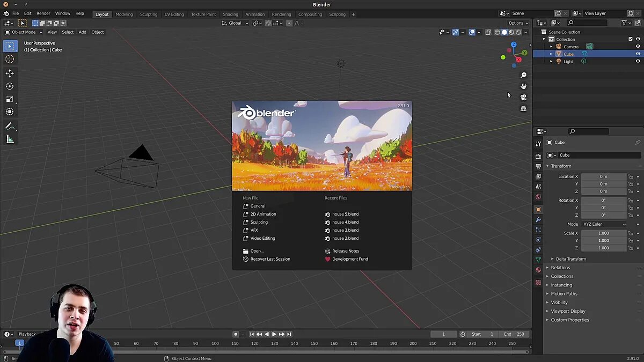
Task: Play the animation forward
Action: tap(274, 334)
